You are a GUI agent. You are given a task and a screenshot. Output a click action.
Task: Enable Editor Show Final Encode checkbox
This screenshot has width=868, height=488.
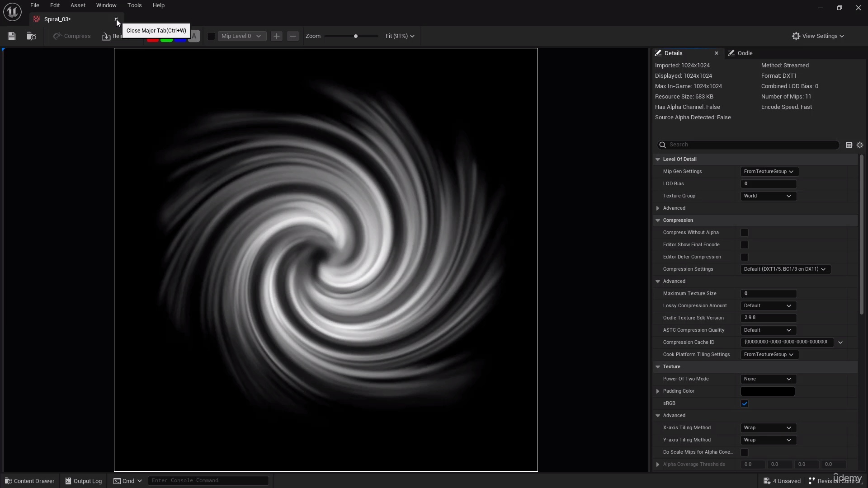744,245
